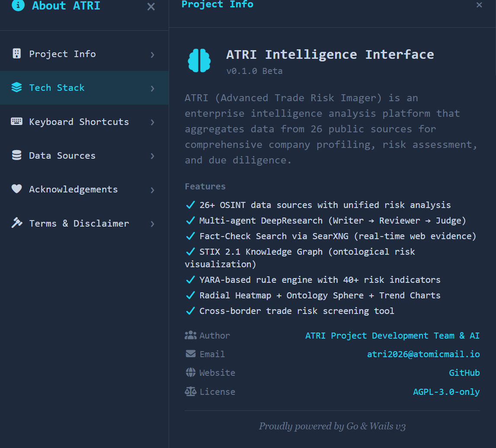The width and height of the screenshot is (496, 448).
Task: Click the gavel icon next to Terms & Disclaimer
Action: [17, 223]
